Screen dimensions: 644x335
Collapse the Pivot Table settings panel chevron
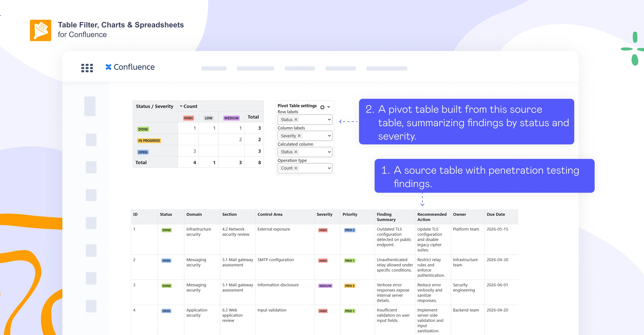click(x=329, y=107)
